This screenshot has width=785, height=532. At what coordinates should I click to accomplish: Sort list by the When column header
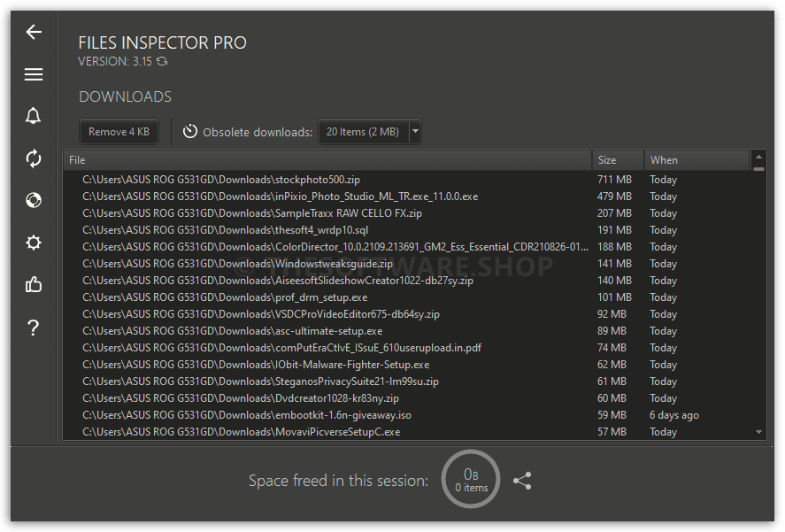click(x=696, y=160)
